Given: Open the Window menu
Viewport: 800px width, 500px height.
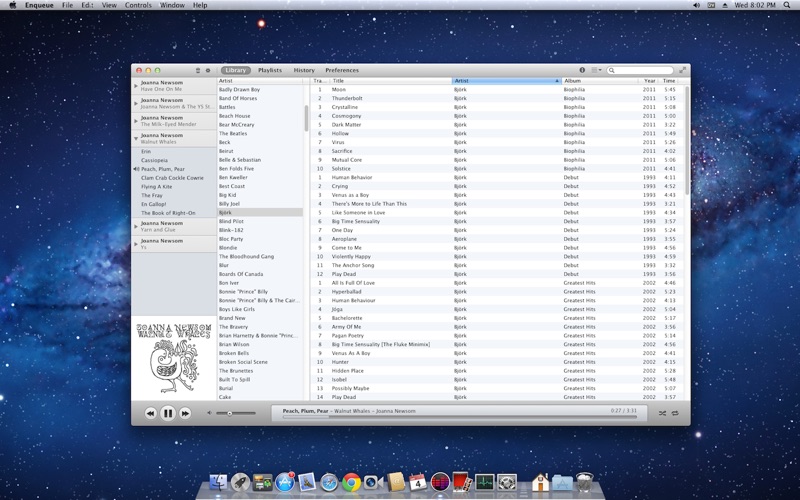Looking at the screenshot, I should click(x=172, y=5).
